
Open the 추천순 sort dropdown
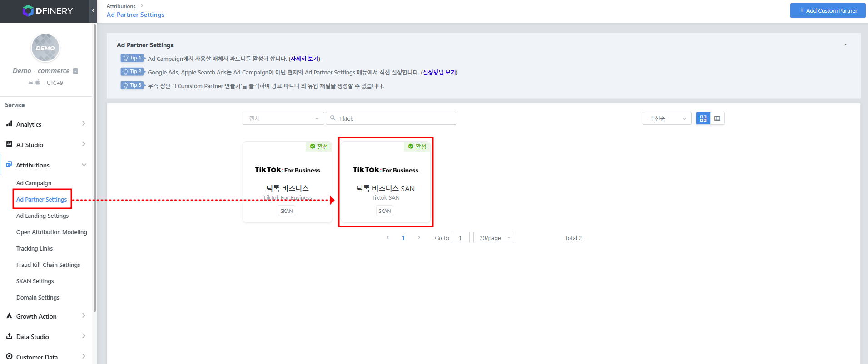pos(667,118)
